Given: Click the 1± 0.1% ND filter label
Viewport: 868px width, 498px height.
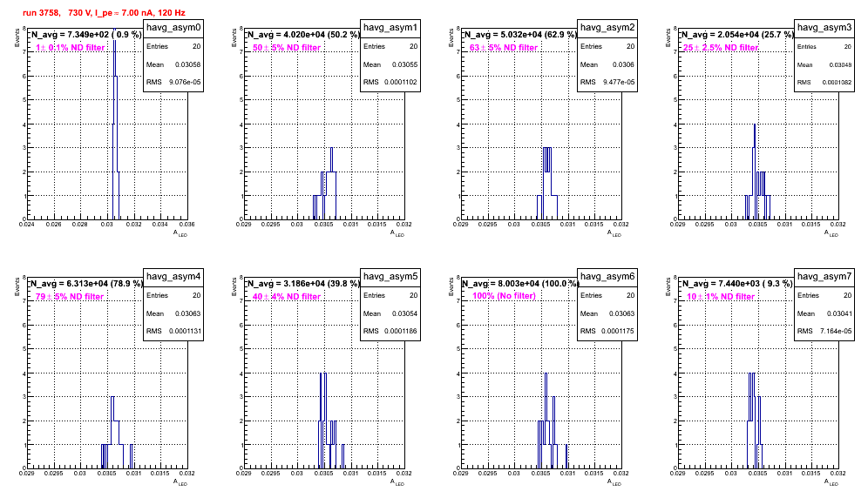Looking at the screenshot, I should 71,48.
